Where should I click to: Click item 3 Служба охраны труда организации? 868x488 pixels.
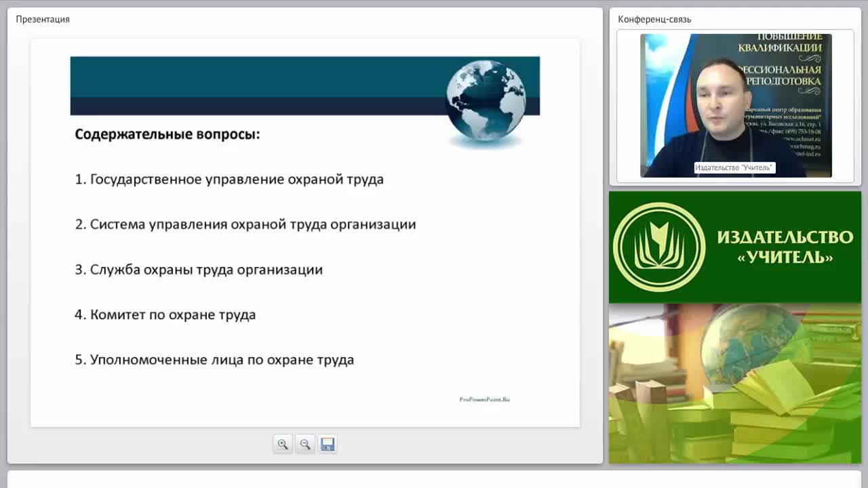199,270
